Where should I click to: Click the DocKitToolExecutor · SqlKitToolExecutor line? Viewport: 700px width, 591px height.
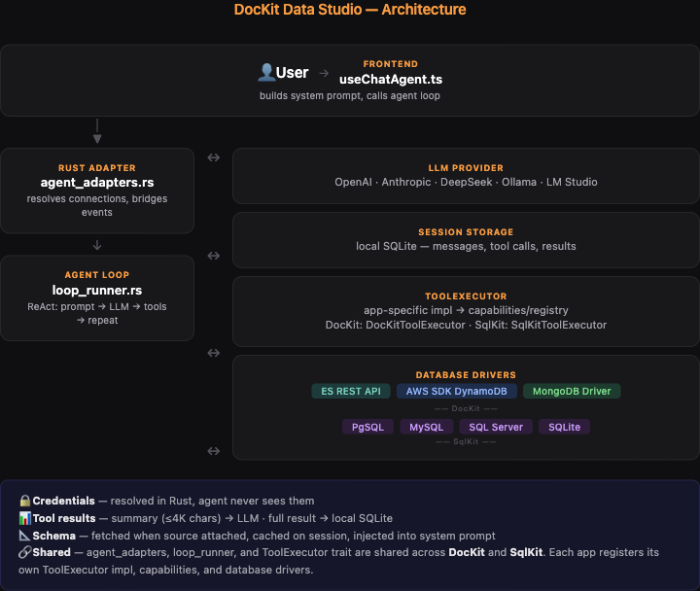point(466,325)
